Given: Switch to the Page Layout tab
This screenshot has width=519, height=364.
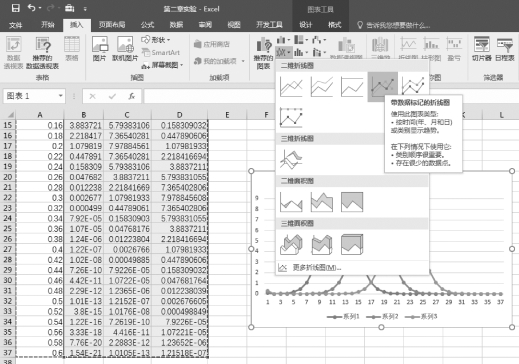Looking at the screenshot, I should click(x=112, y=25).
